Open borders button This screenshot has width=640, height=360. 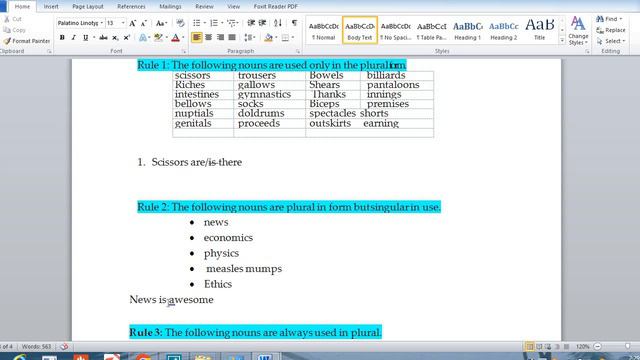point(285,38)
